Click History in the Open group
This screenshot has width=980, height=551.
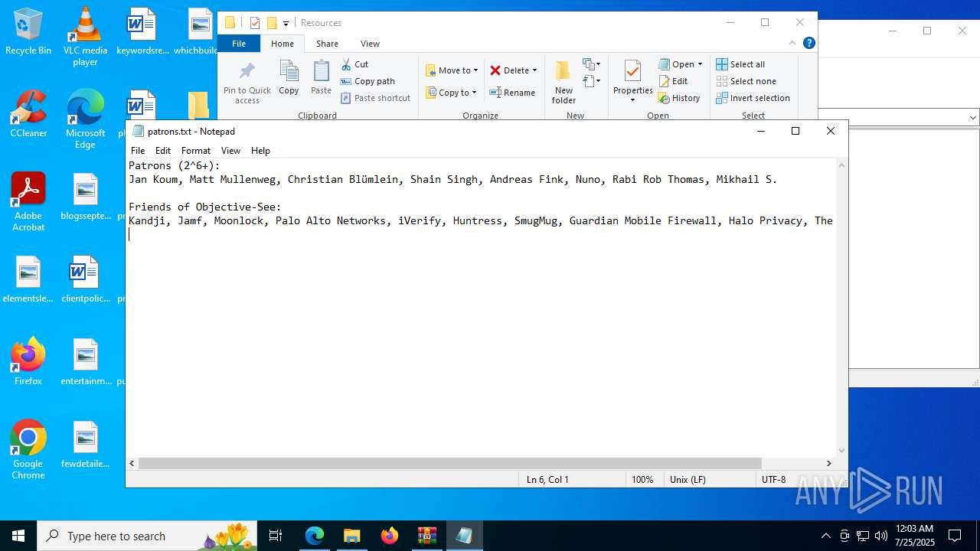point(678,98)
